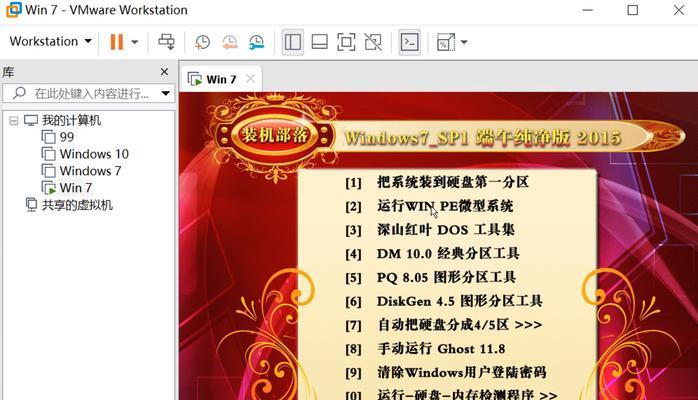Viewport: 698px width, 400px height.
Task: Enter full screen mode
Action: click(x=346, y=42)
